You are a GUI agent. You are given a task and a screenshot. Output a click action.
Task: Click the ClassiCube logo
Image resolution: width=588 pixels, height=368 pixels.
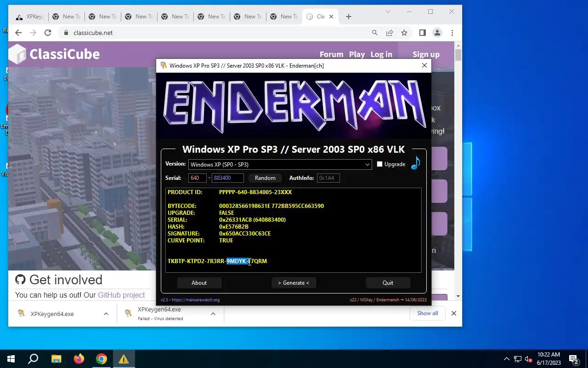55,54
